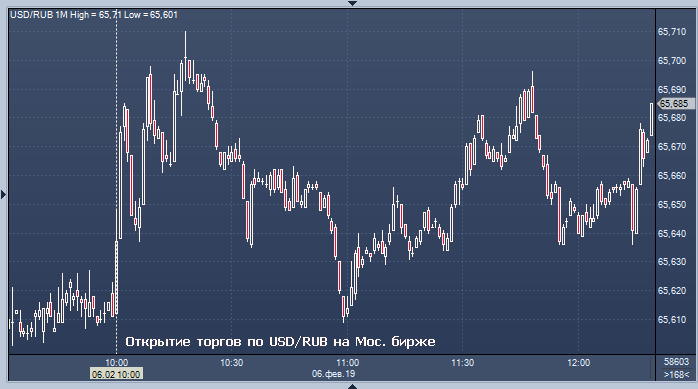Click the 58603 value in the corner

(676, 362)
